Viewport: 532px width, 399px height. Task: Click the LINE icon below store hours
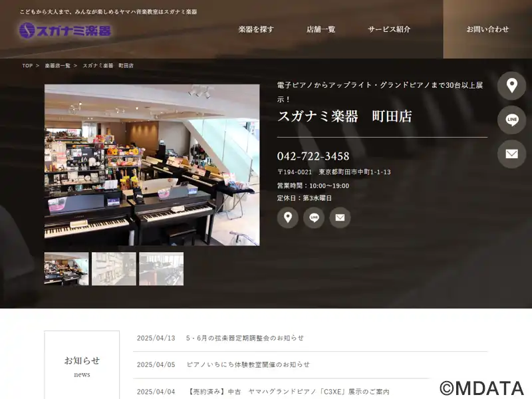pyautogui.click(x=314, y=217)
